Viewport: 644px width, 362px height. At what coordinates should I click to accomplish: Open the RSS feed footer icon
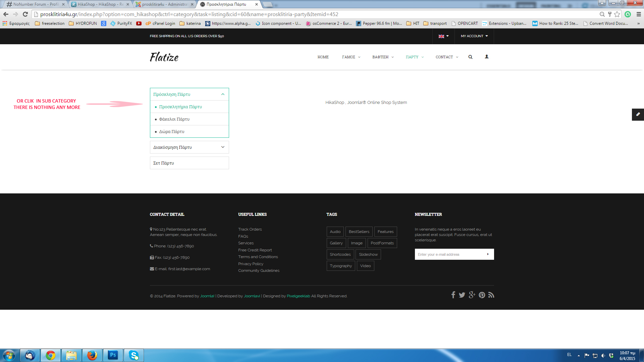pos(491,295)
